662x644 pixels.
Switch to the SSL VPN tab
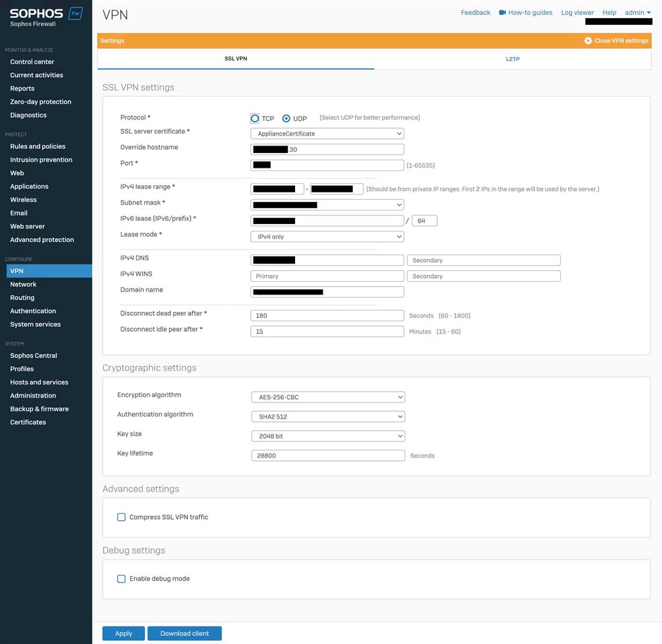coord(235,59)
